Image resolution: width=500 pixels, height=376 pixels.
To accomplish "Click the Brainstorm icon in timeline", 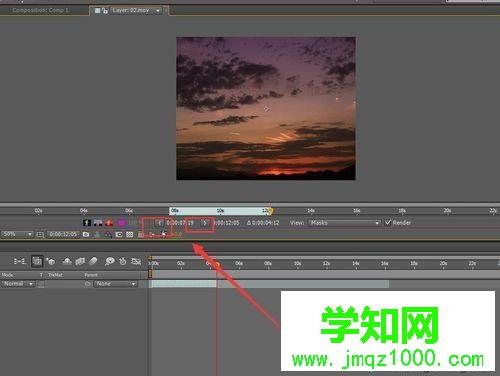I will tap(109, 261).
